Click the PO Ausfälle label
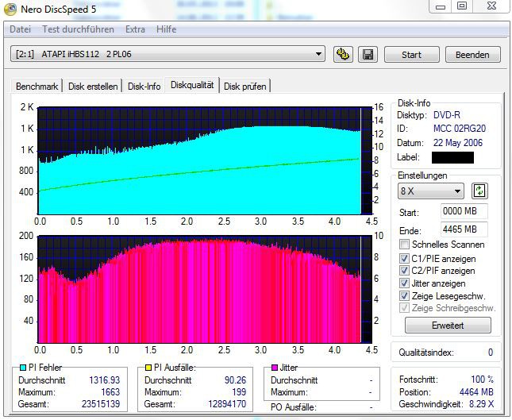 click(x=294, y=407)
